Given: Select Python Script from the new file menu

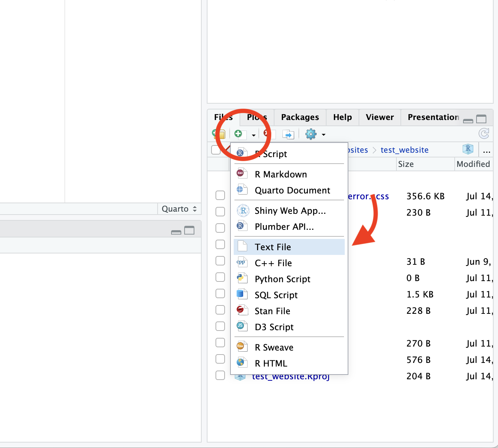Looking at the screenshot, I should coord(282,279).
